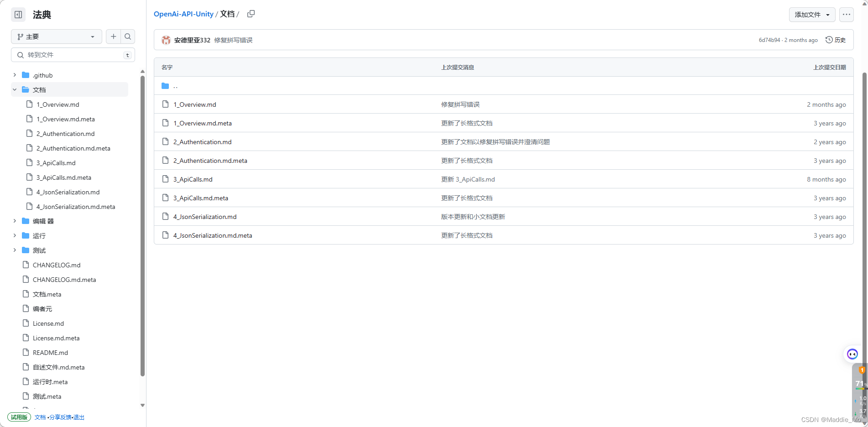Image resolution: width=868 pixels, height=427 pixels.
Task: Click the branch icon in 主要 selector
Action: [x=20, y=36]
